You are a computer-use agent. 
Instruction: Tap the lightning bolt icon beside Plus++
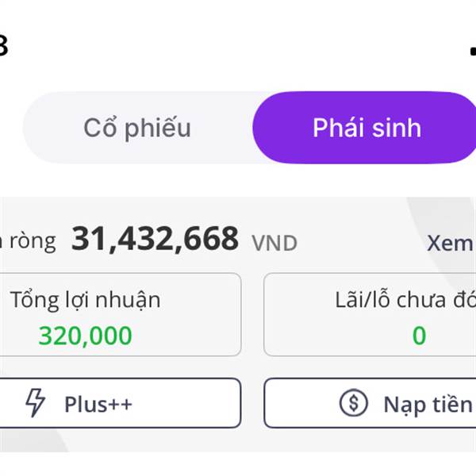[x=36, y=402]
